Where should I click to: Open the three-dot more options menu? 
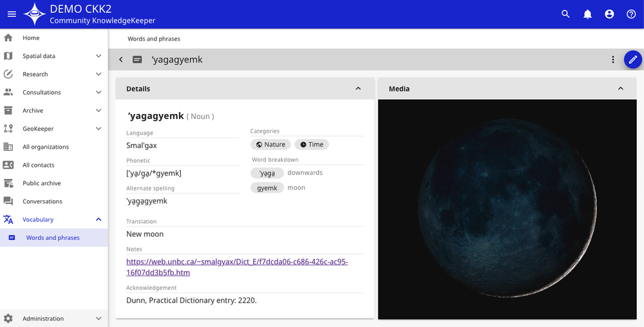coord(613,59)
